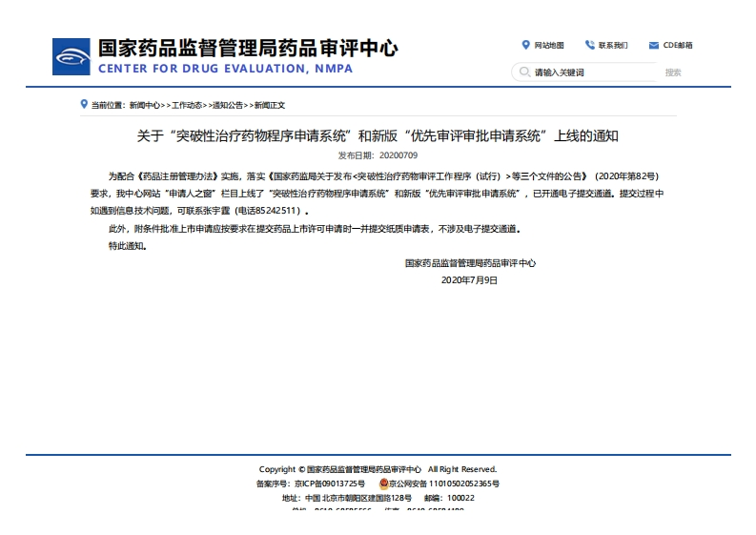Click the postal code 100022
Viewport: 756px width, 535px height.
click(460, 498)
